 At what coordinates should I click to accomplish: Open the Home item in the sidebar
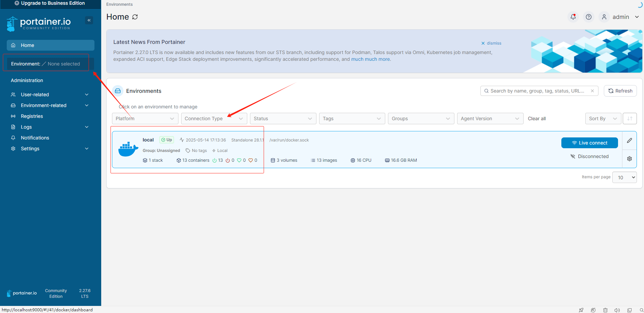51,45
